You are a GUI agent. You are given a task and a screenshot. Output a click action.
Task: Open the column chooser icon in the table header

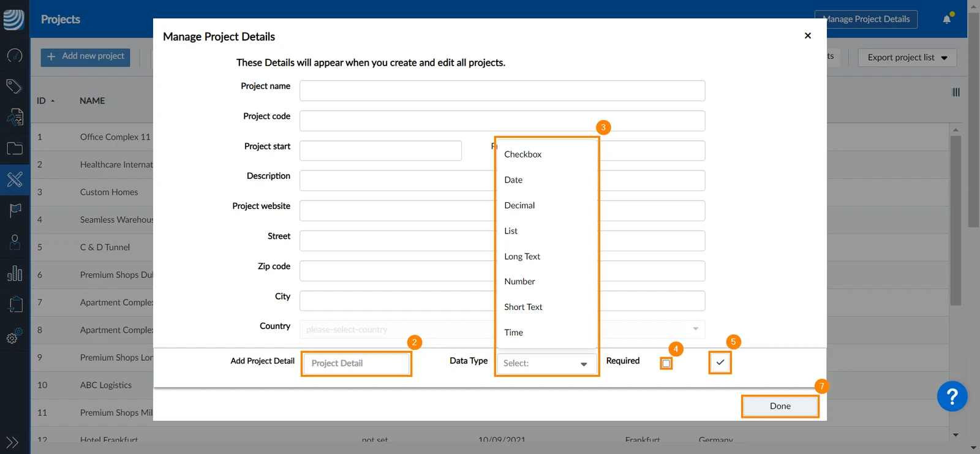tap(956, 92)
